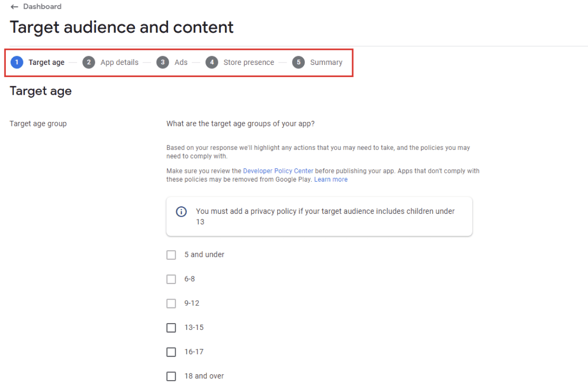Jump to the Summary step
The image size is (588, 388).
click(x=326, y=62)
